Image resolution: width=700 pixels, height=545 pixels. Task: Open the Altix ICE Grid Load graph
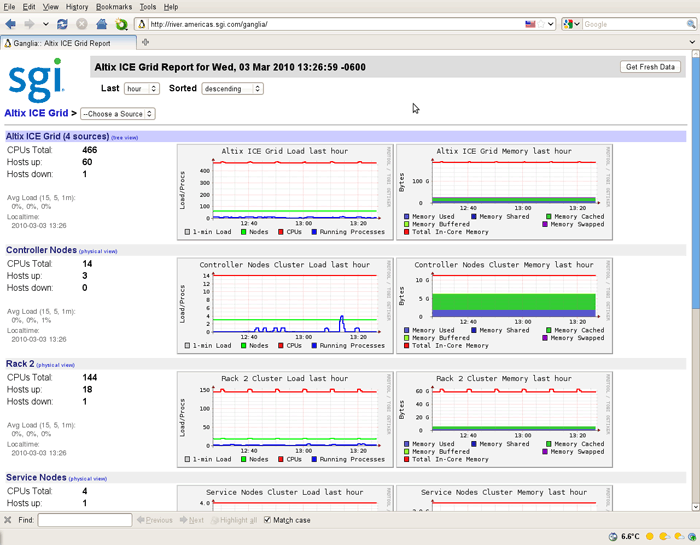[x=285, y=192]
